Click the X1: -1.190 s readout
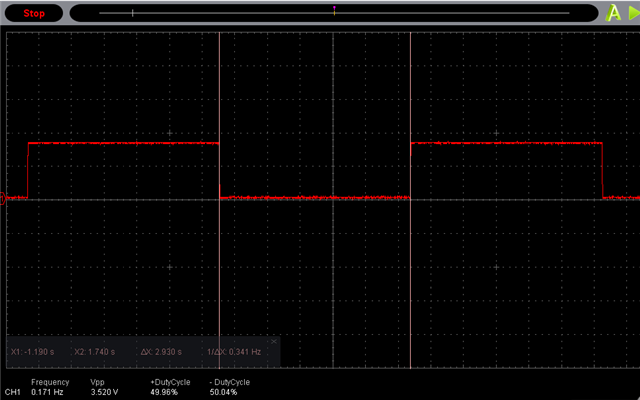 pyautogui.click(x=33, y=352)
